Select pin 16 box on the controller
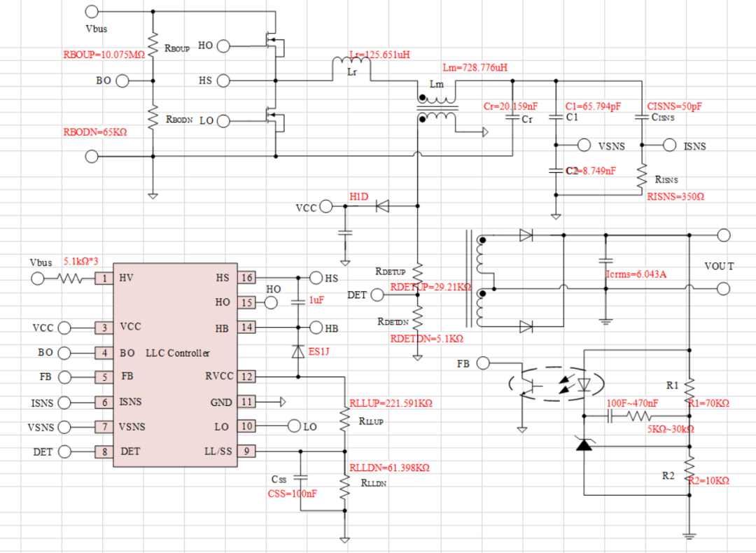This screenshot has width=756, height=553. click(247, 278)
